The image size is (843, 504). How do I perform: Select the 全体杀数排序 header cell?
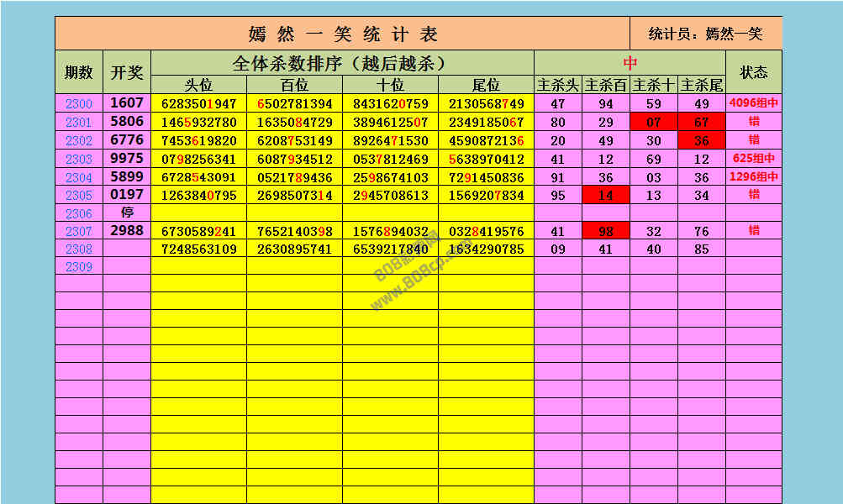342,63
